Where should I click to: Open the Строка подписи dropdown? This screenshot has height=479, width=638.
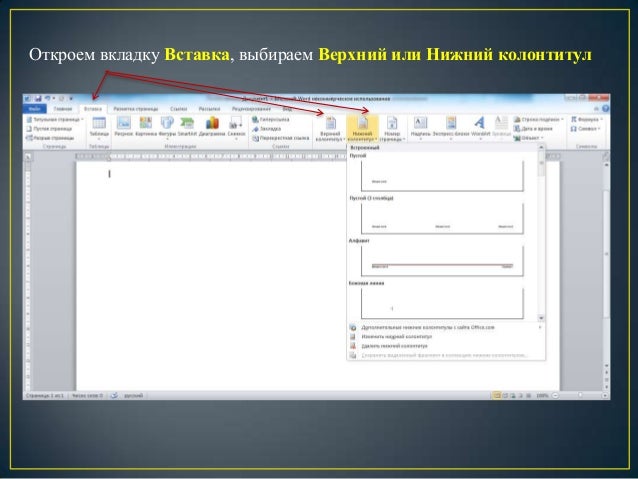[539, 120]
